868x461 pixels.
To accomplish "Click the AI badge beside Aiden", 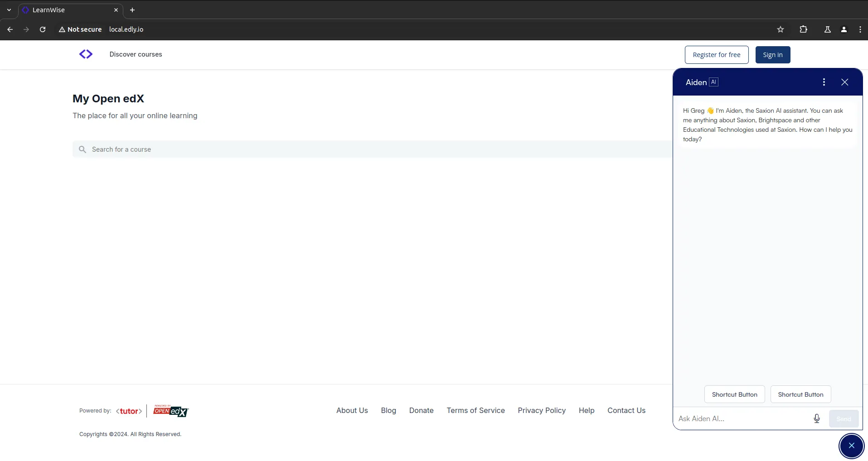I will pos(714,82).
